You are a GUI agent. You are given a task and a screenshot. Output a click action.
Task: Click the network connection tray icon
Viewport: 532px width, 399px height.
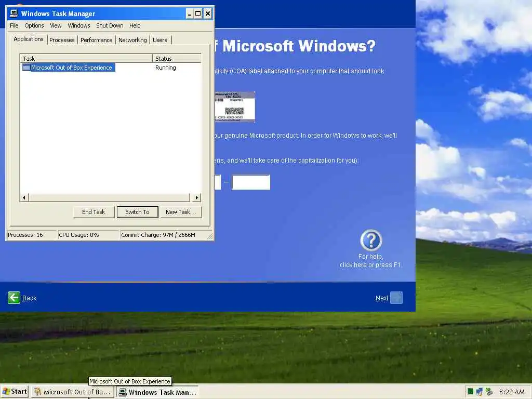pos(479,392)
